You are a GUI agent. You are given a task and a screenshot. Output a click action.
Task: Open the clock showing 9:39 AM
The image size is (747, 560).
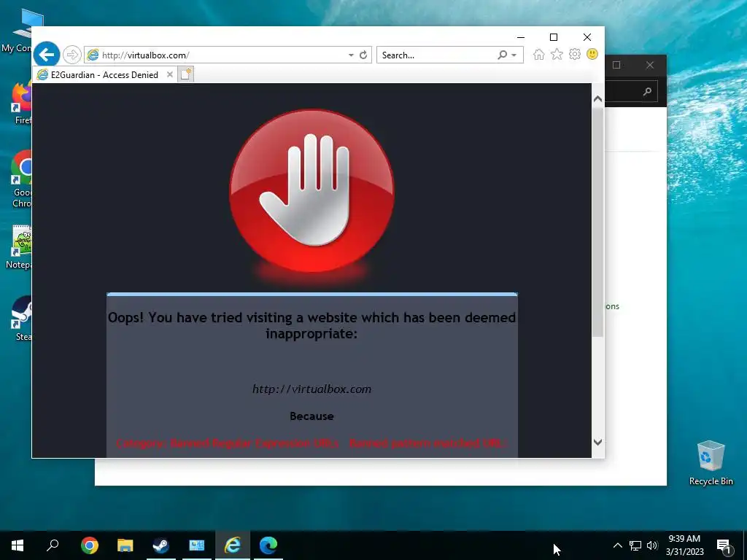(x=684, y=545)
